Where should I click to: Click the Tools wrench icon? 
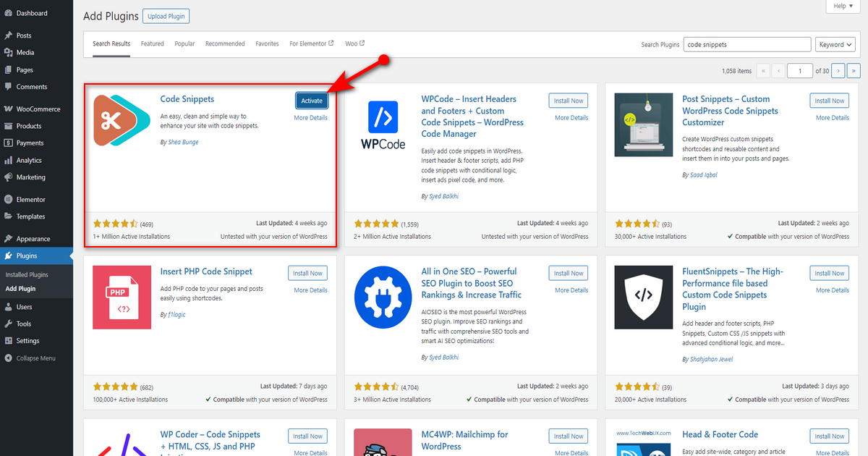tap(8, 324)
